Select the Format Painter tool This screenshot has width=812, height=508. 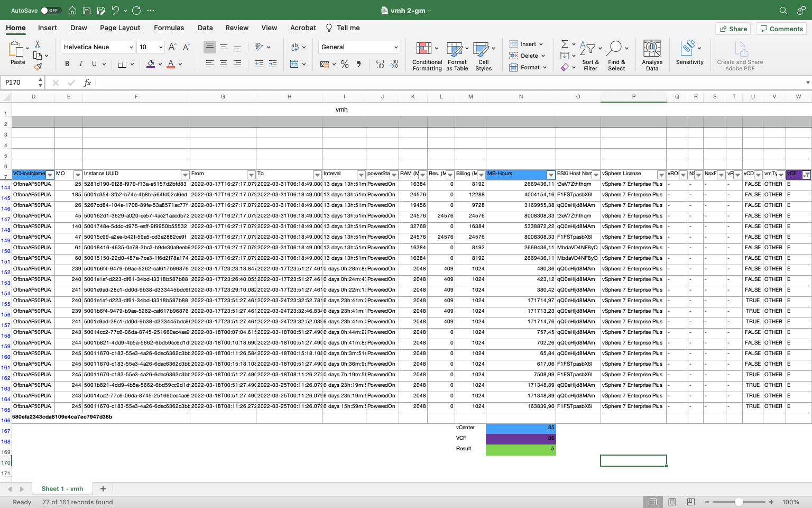pyautogui.click(x=37, y=67)
